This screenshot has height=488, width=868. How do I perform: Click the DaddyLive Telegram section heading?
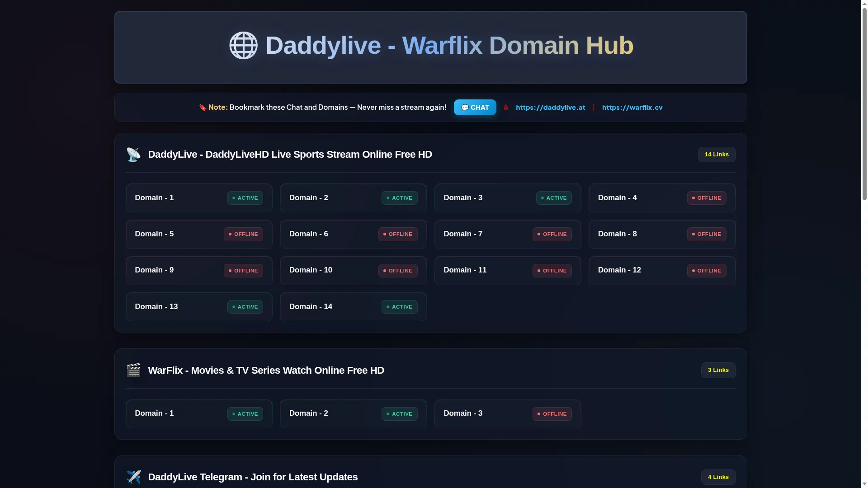click(x=253, y=477)
